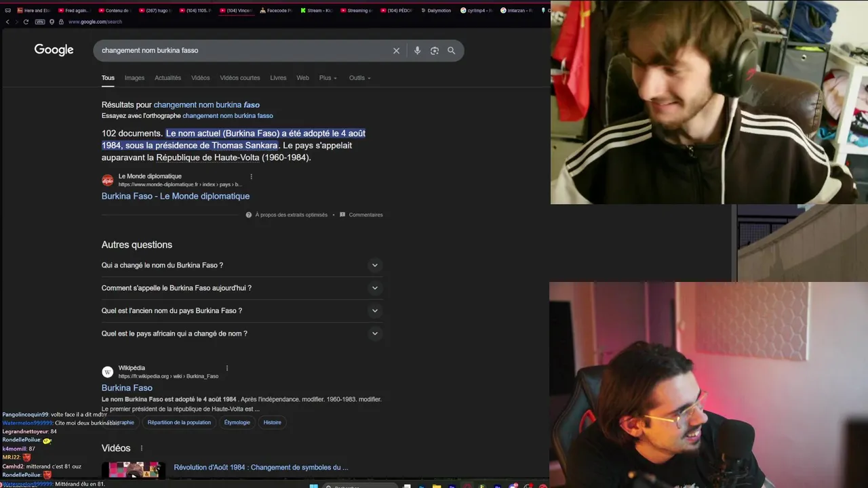868x488 pixels.
Task: Open 'À propos des extraits optimisés' link
Action: point(291,215)
